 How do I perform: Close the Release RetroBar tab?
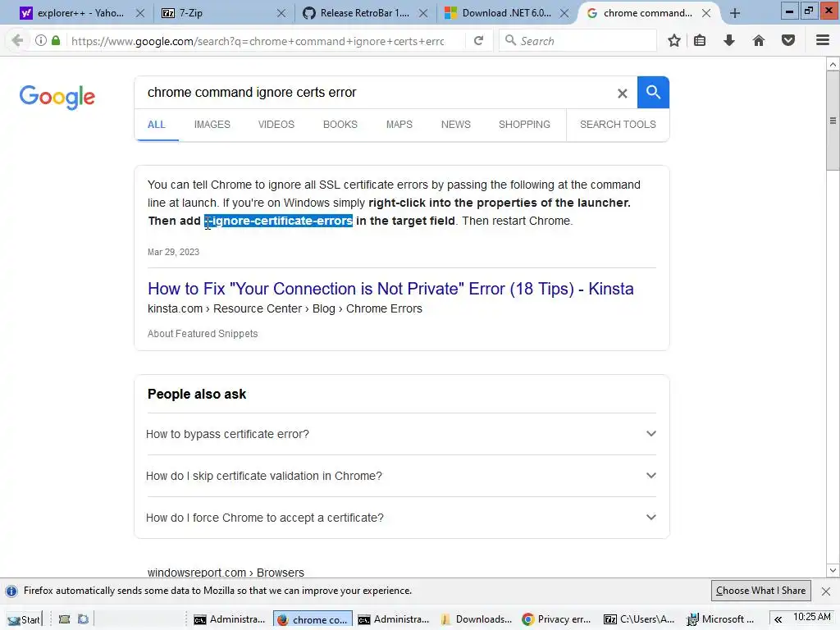pyautogui.click(x=423, y=13)
